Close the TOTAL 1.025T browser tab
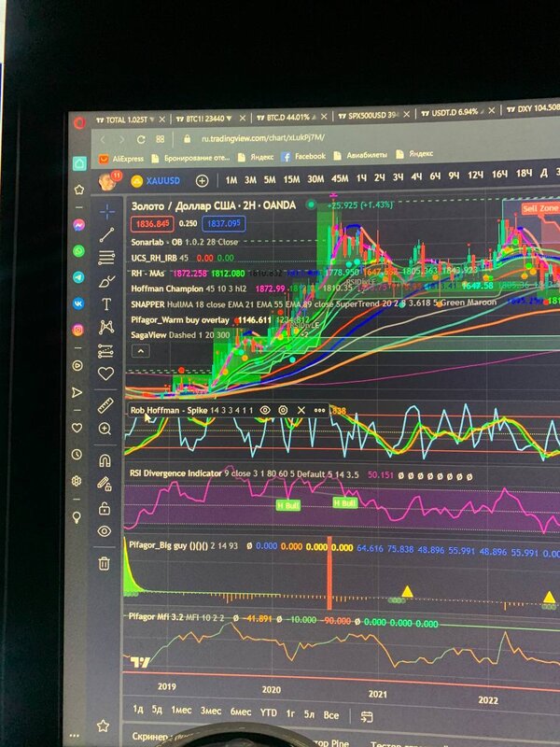 click(161, 120)
